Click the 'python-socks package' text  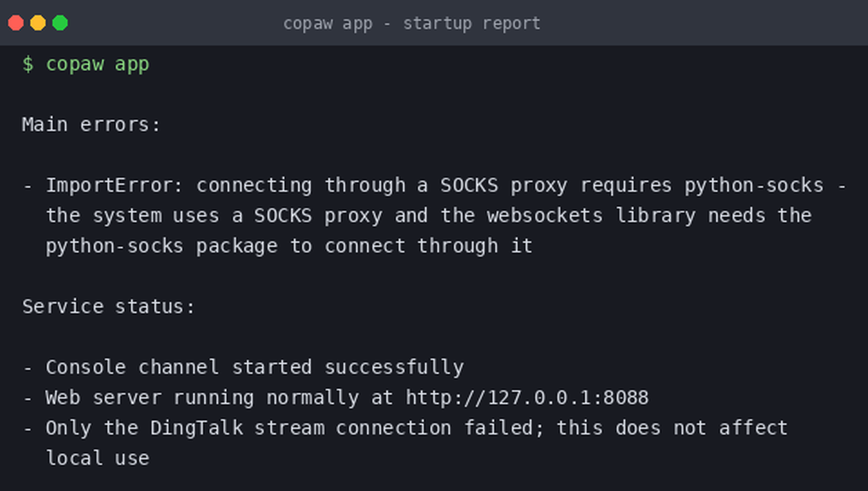[161, 246]
